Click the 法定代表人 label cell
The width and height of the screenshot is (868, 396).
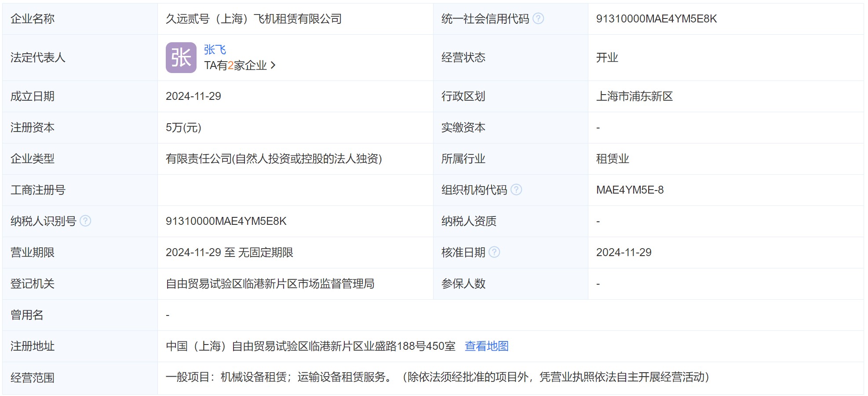80,58
